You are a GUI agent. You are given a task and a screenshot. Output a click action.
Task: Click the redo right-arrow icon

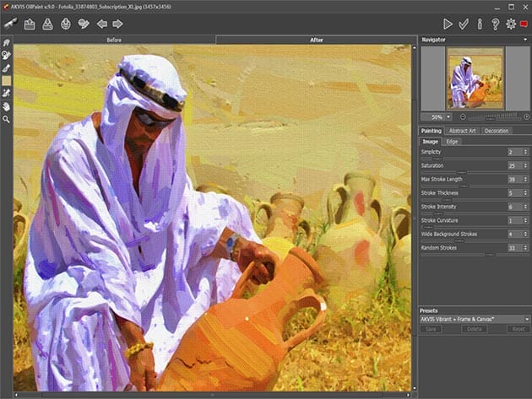(x=117, y=24)
